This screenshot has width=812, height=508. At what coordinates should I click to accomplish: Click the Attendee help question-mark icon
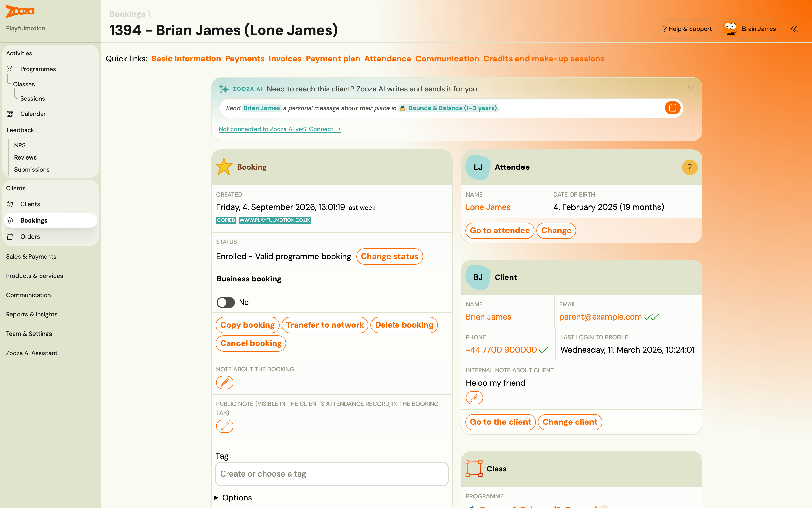689,167
